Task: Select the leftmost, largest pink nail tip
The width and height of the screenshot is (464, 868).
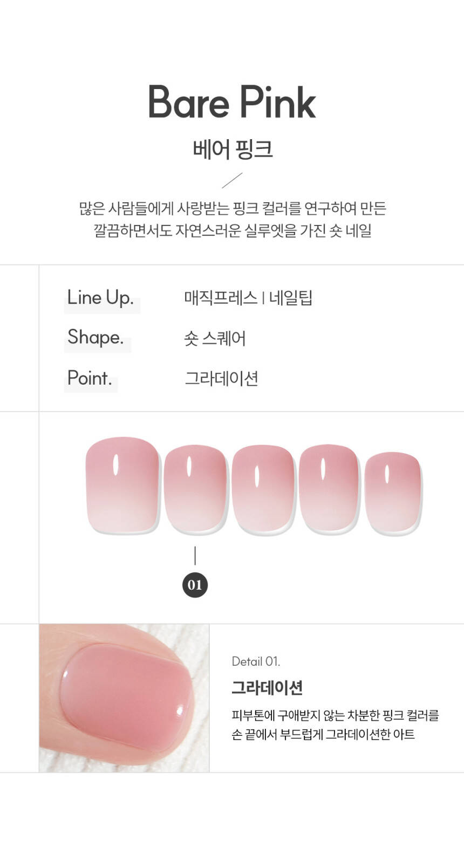Action: (123, 486)
